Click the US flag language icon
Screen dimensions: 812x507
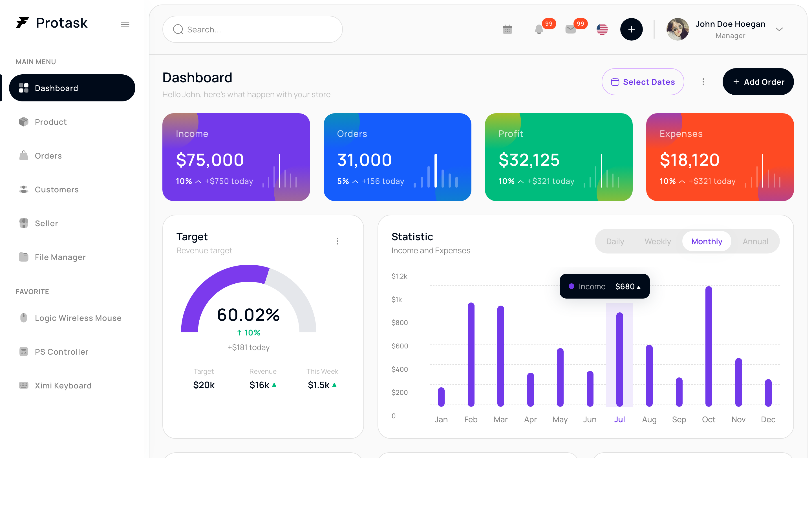click(x=602, y=30)
